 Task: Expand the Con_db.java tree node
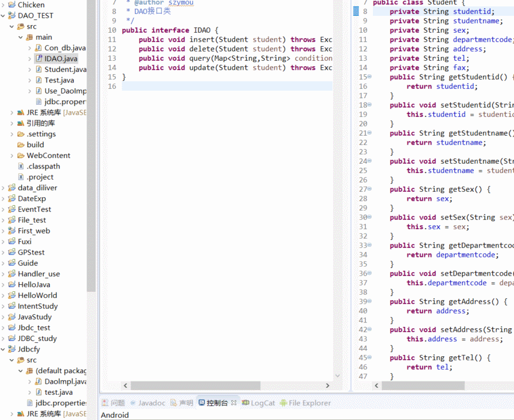click(x=29, y=48)
